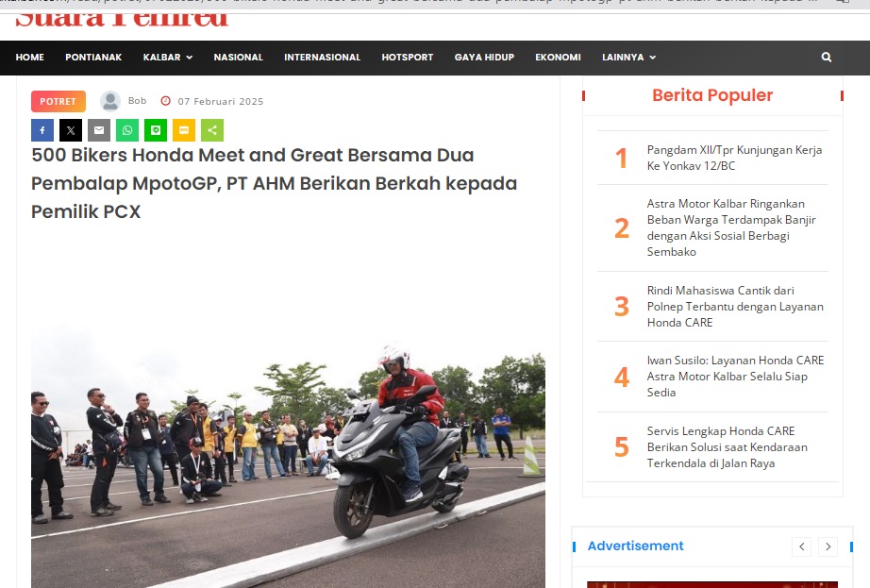Click the article headline '500 Bikers Honda'
The height and width of the screenshot is (588, 870).
[x=274, y=183]
